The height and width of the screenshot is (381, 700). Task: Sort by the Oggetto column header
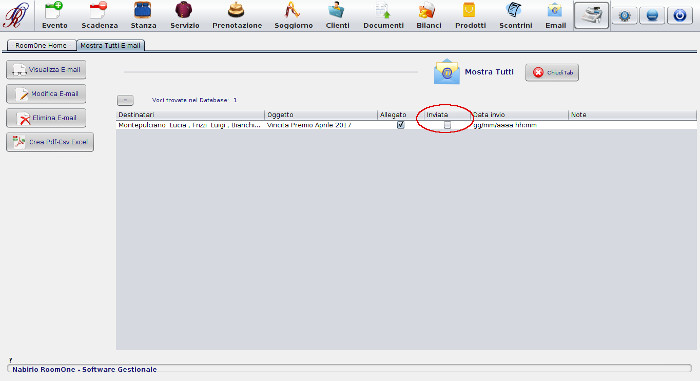click(321, 115)
